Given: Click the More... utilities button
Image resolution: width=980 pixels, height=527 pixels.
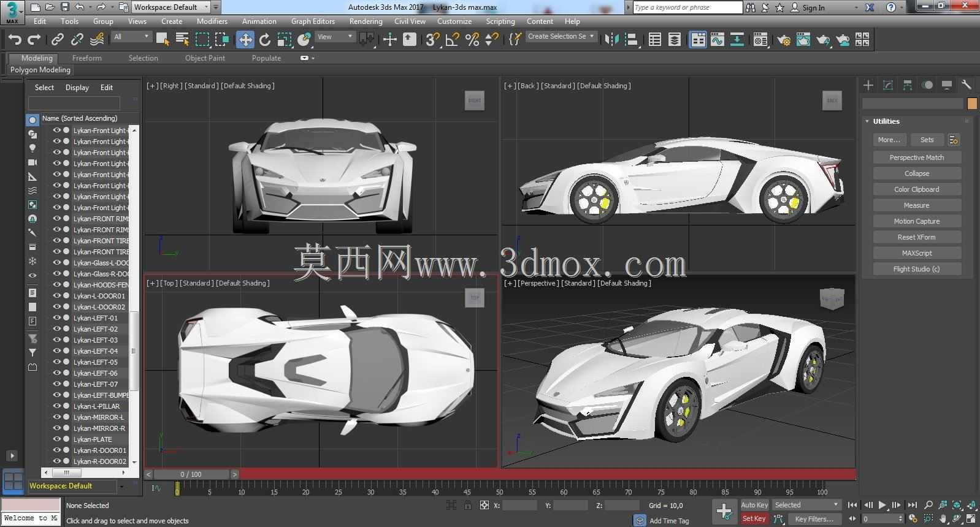Looking at the screenshot, I should pyautogui.click(x=889, y=140).
